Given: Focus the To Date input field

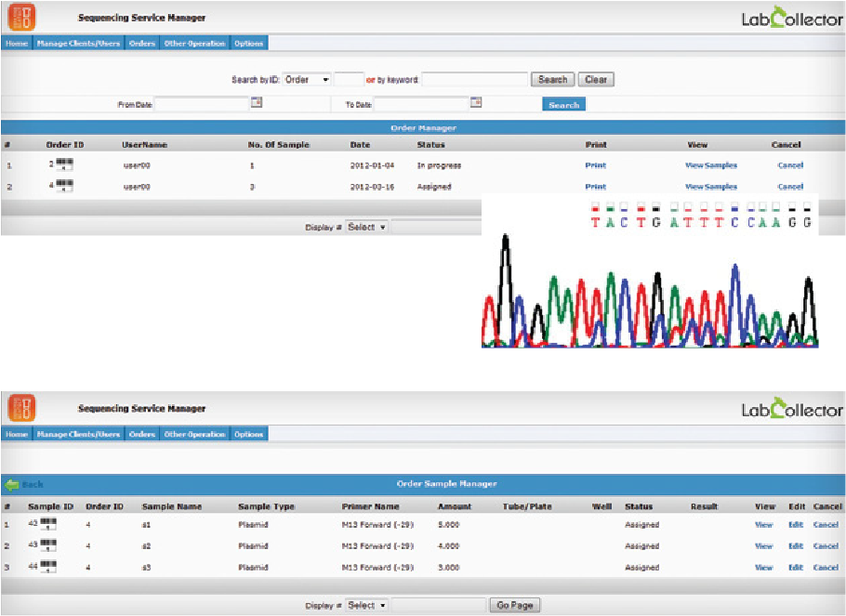Looking at the screenshot, I should (x=421, y=104).
